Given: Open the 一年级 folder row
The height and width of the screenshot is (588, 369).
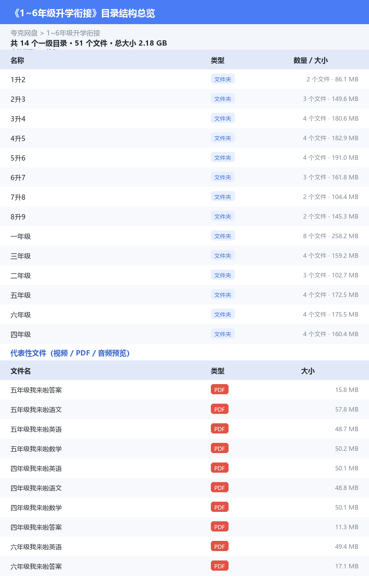Looking at the screenshot, I should tap(184, 236).
